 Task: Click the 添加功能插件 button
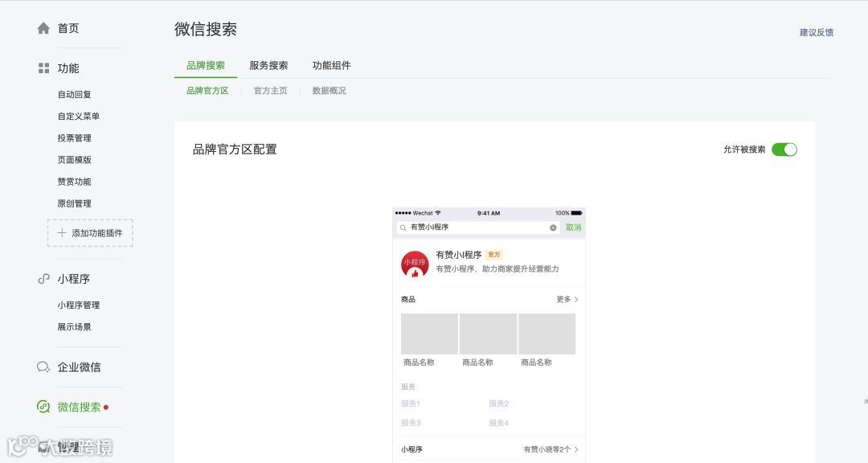[x=90, y=233]
